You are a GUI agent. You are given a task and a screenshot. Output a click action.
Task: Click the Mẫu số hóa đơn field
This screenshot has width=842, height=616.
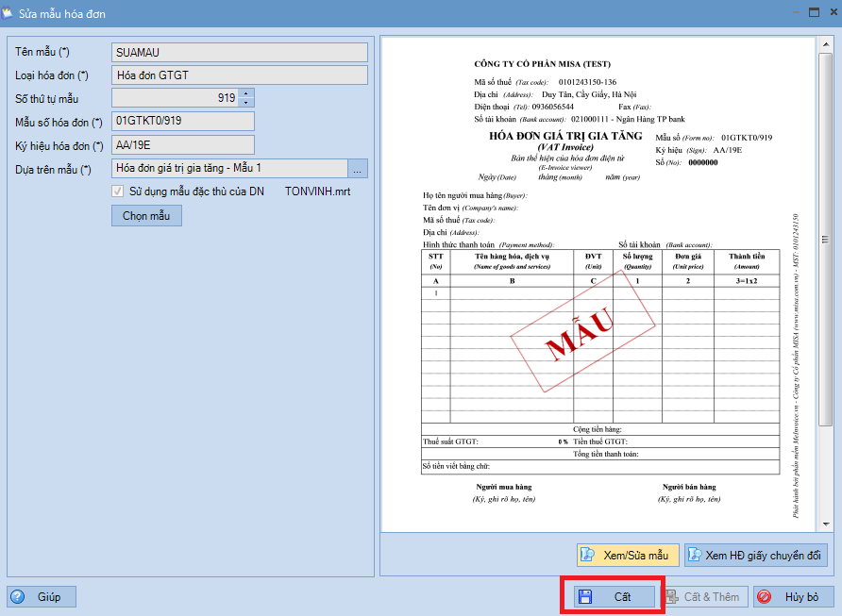coord(183,121)
